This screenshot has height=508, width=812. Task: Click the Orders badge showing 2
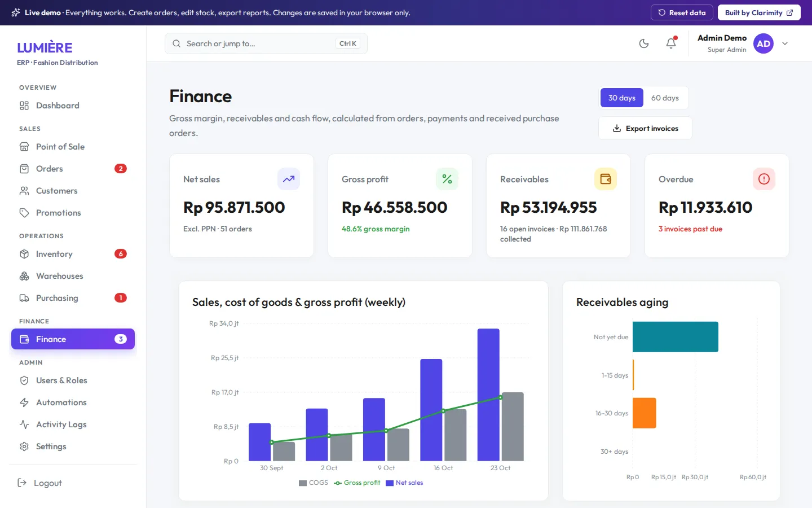point(121,169)
